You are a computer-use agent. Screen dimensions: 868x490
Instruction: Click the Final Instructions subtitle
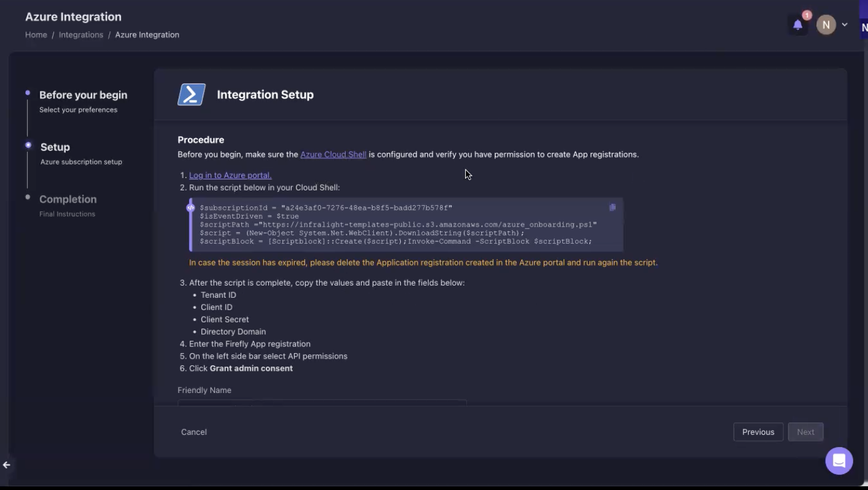67,214
